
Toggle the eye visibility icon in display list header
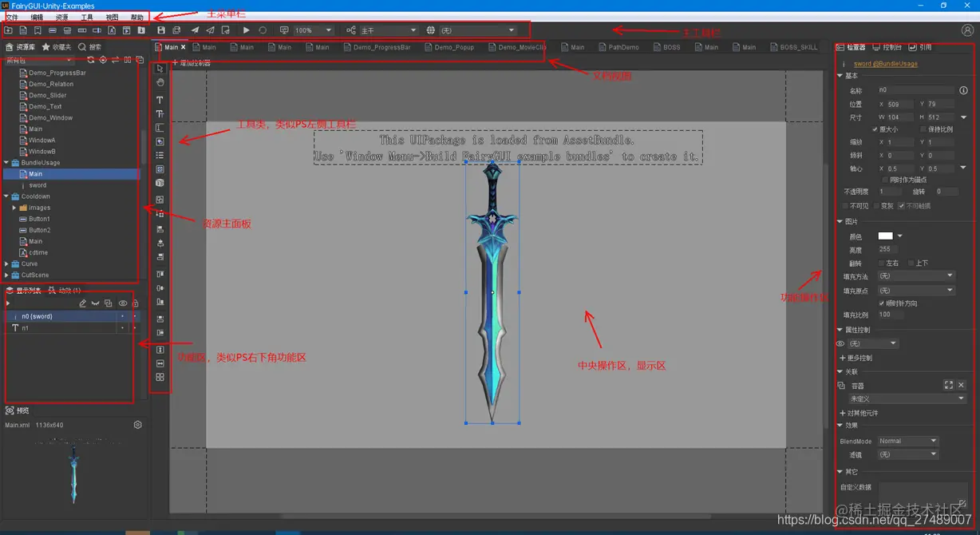(122, 303)
